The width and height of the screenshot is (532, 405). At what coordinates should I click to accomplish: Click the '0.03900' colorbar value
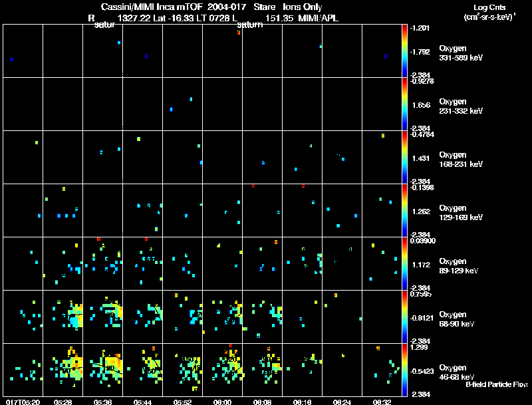coord(423,241)
